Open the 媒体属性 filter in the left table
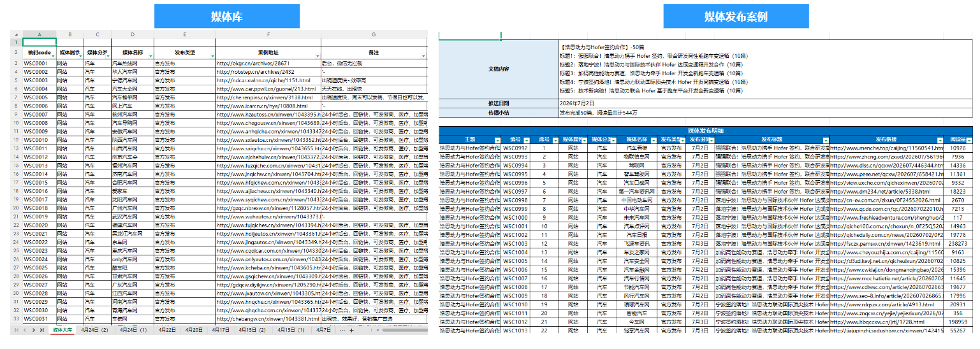Image resolution: width=980 pixels, height=349 pixels. (80, 56)
